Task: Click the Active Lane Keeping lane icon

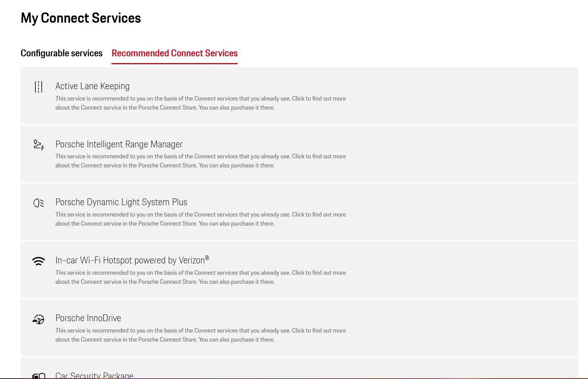Action: [39, 87]
